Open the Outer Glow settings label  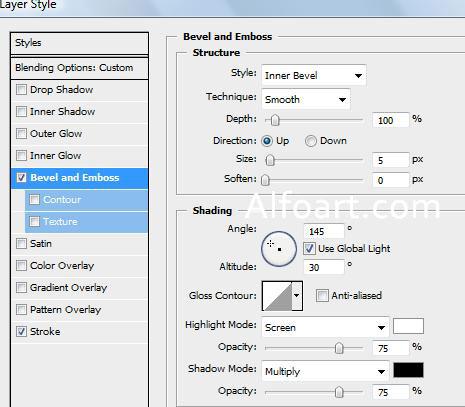click(x=56, y=134)
